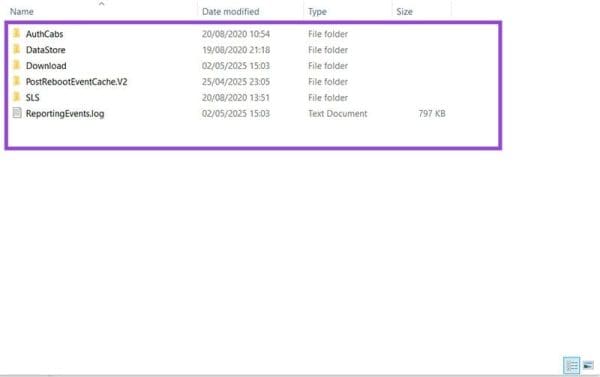Click File folder type in DataStore row
The height and width of the screenshot is (377, 600).
[x=328, y=50]
